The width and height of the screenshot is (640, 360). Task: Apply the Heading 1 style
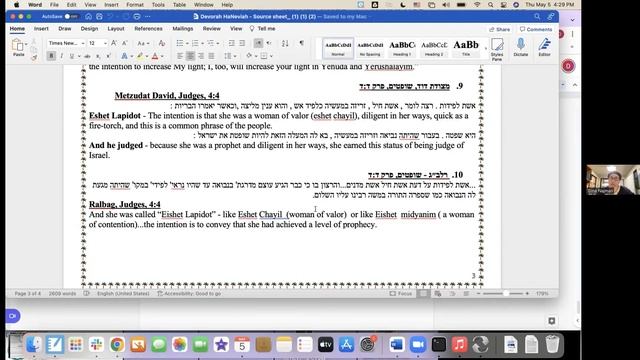click(402, 49)
